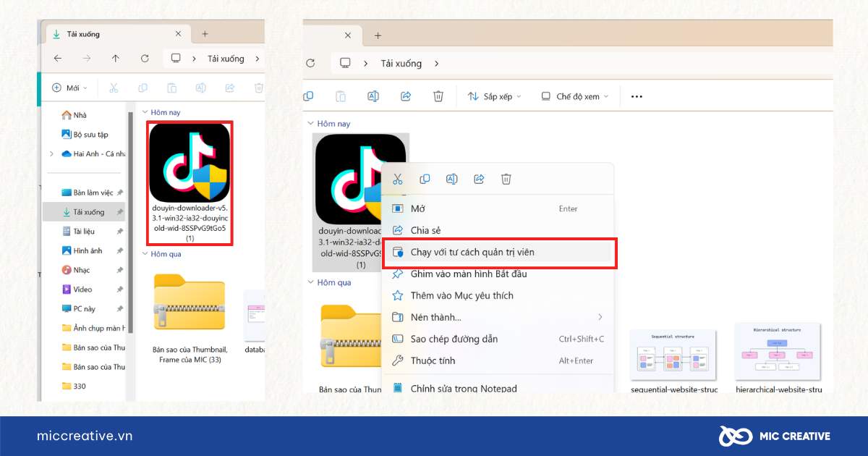The width and height of the screenshot is (868, 456).
Task: Open the Chế độ xem view dropdown
Action: 575,96
